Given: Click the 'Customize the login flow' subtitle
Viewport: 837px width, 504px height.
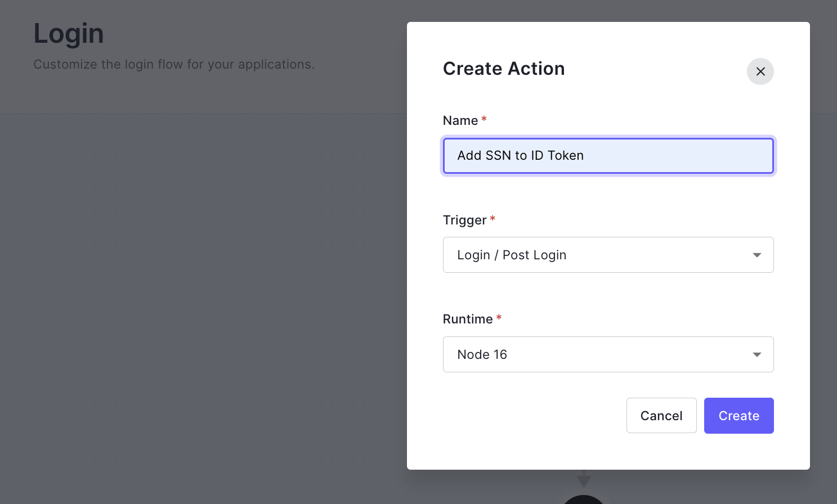Looking at the screenshot, I should point(173,64).
